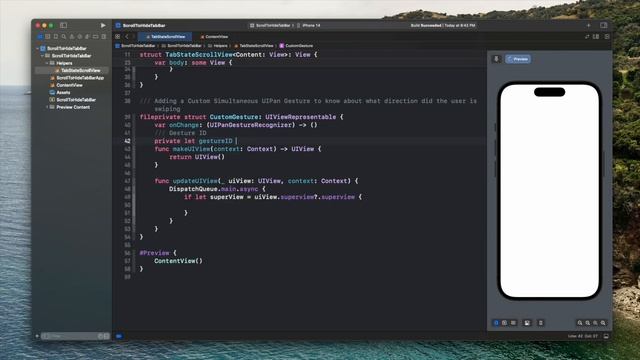
Task: Open the Test navigator icon
Action: coord(80,37)
